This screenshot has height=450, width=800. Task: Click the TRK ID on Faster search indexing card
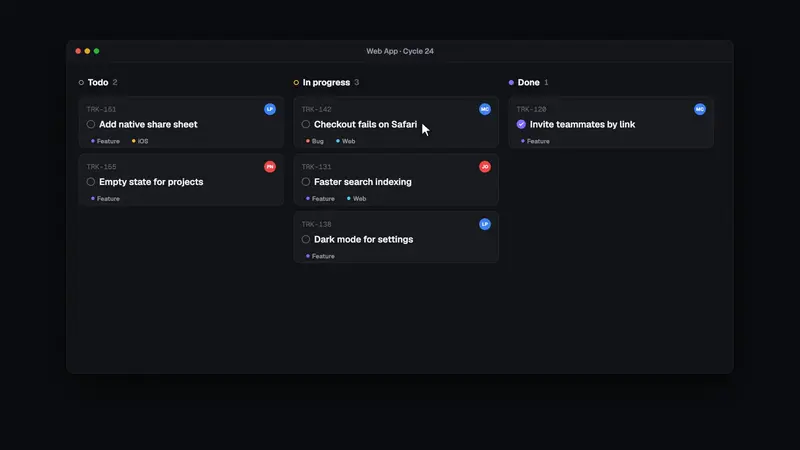[316, 167]
